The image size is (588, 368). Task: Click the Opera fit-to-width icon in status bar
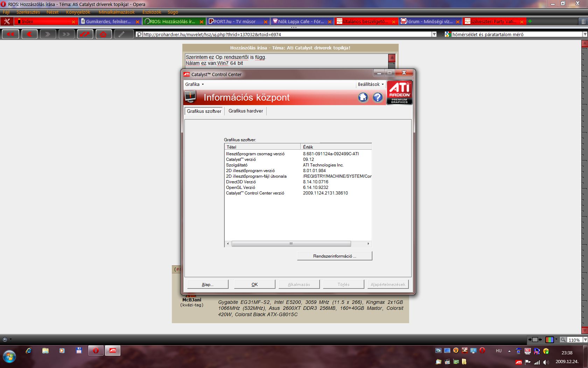pos(535,340)
